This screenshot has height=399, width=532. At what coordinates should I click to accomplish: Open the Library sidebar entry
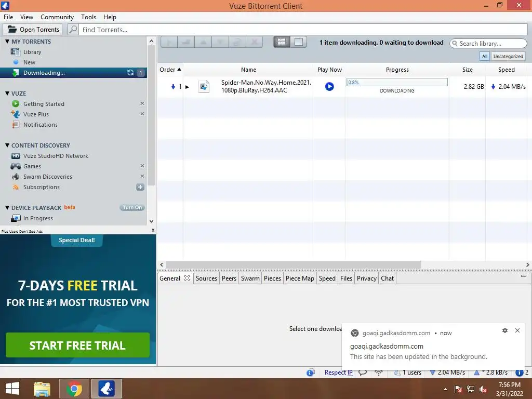click(32, 52)
